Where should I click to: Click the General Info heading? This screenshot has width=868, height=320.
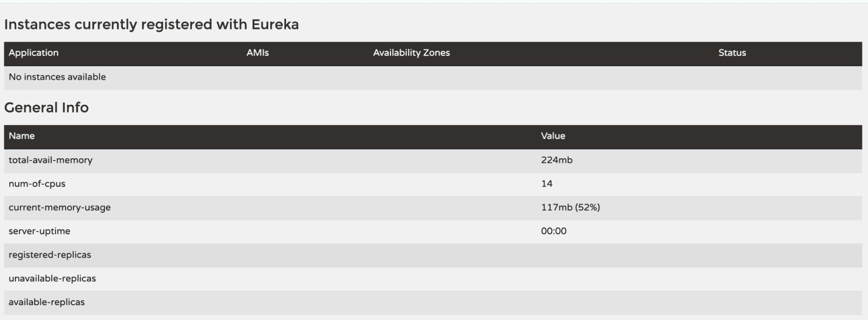(46, 107)
